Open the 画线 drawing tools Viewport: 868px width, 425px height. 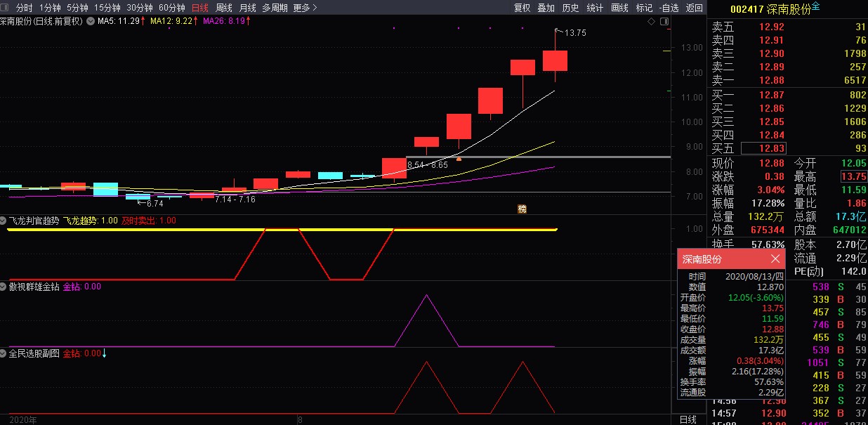point(619,8)
